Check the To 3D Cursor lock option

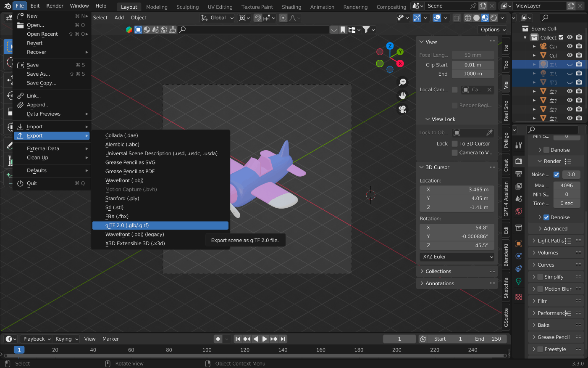point(454,143)
